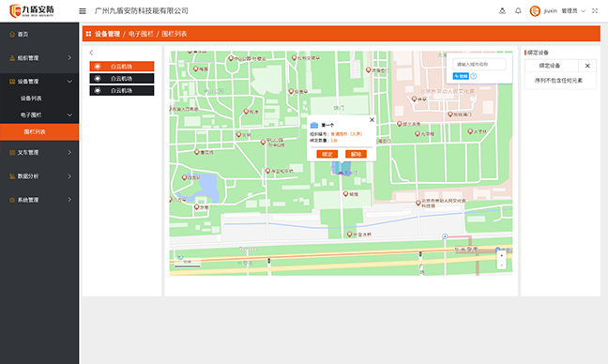Click the blue help question icon on the map
608x364 pixels.
point(474,76)
